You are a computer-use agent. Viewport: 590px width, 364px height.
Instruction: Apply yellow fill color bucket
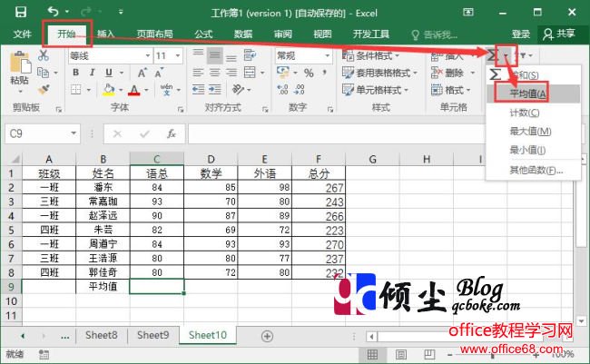coord(109,90)
